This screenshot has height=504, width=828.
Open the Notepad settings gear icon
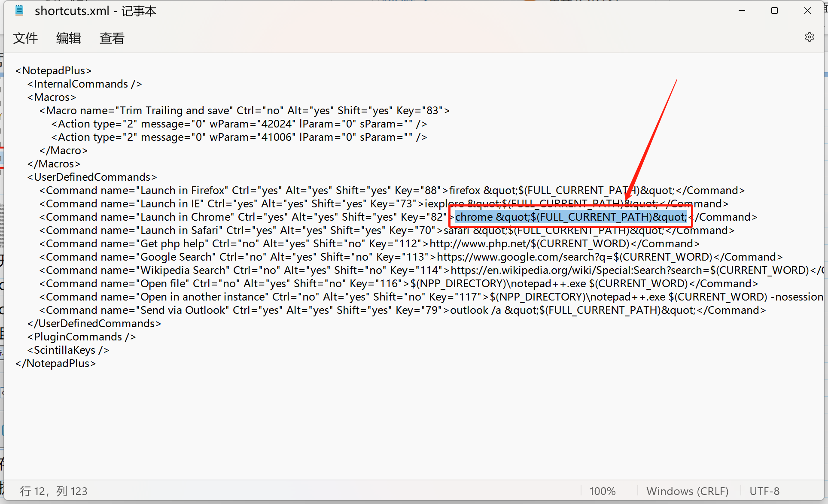(810, 37)
